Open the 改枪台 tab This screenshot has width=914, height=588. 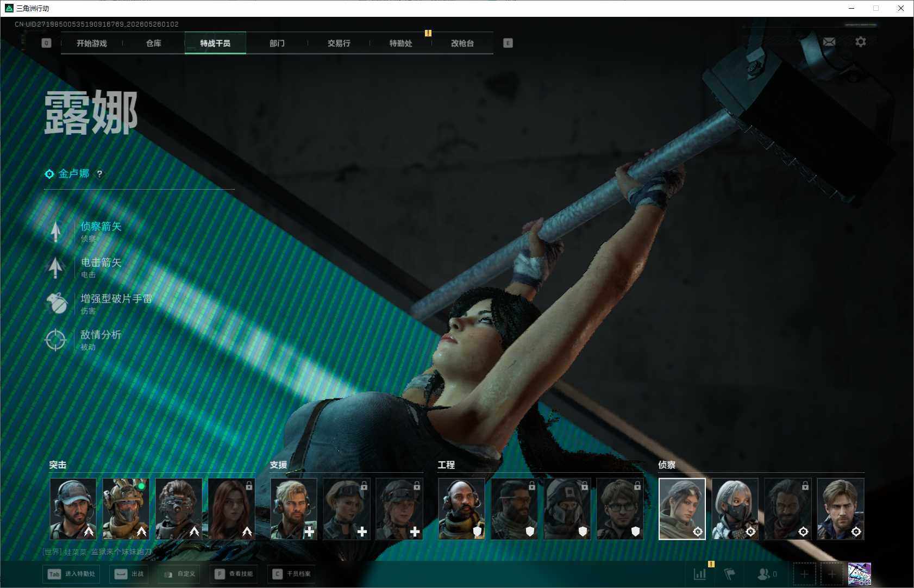click(x=462, y=43)
